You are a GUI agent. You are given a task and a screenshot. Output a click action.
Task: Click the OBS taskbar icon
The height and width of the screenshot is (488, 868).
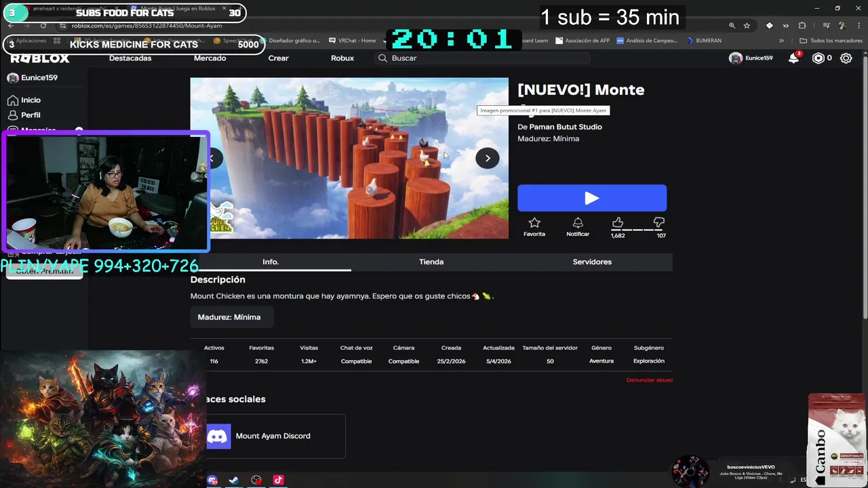[x=256, y=480]
